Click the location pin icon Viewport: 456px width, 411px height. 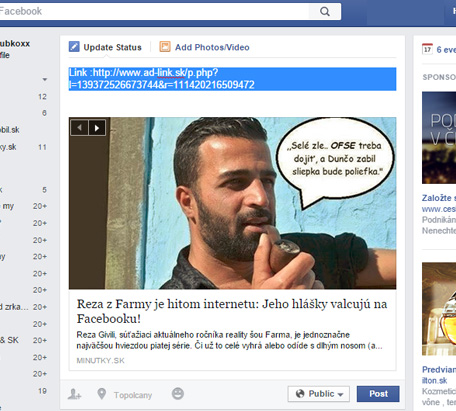[102, 394]
